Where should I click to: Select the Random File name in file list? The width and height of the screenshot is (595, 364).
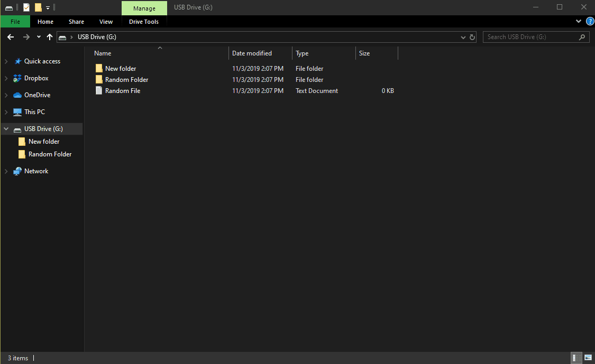(x=123, y=91)
